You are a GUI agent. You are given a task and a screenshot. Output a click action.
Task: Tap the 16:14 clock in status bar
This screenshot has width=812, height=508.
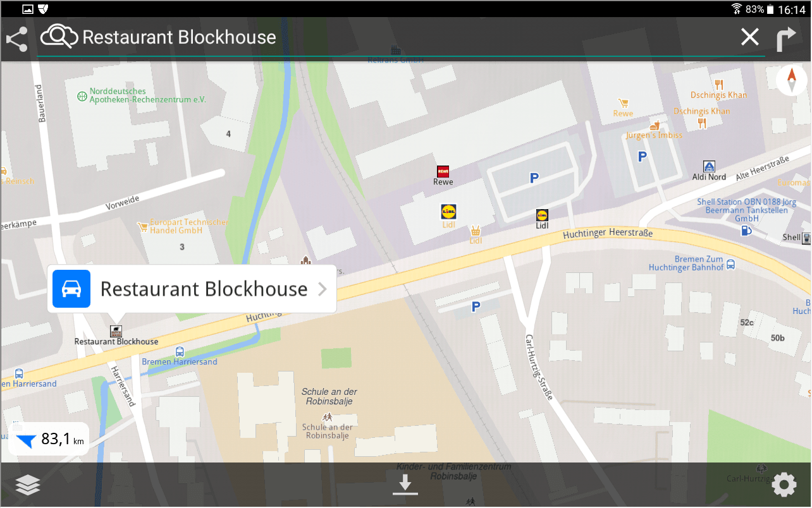point(792,9)
